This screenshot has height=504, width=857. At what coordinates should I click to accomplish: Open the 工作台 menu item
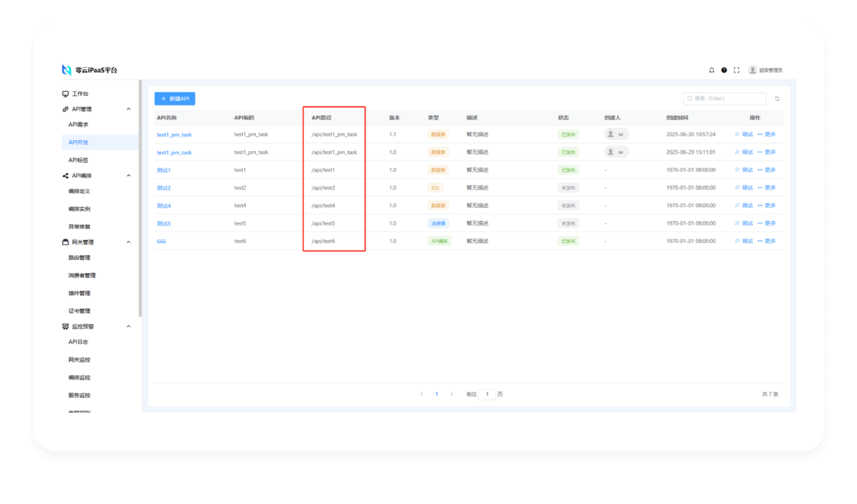click(x=80, y=94)
